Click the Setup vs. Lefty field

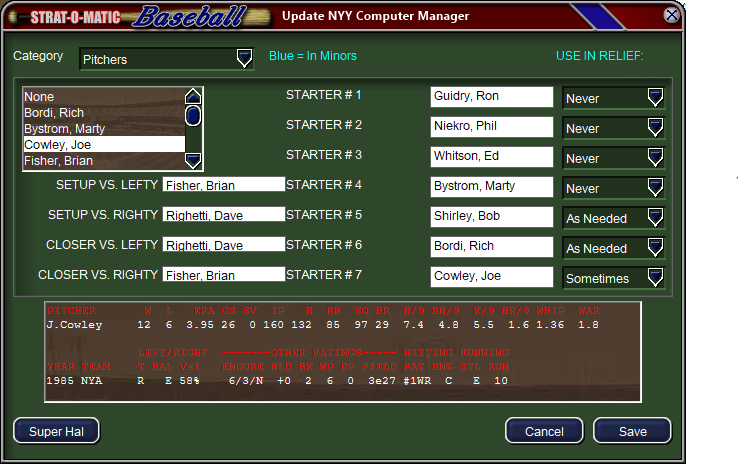pos(224,184)
